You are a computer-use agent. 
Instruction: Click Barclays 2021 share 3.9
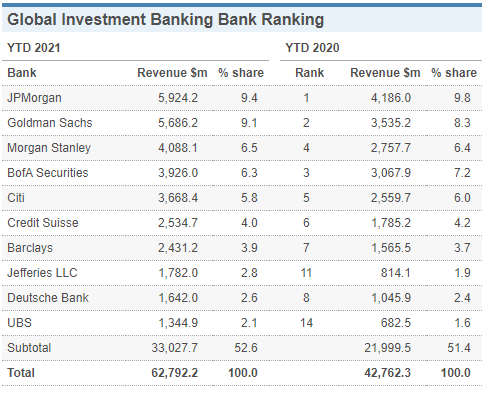pyautogui.click(x=249, y=248)
